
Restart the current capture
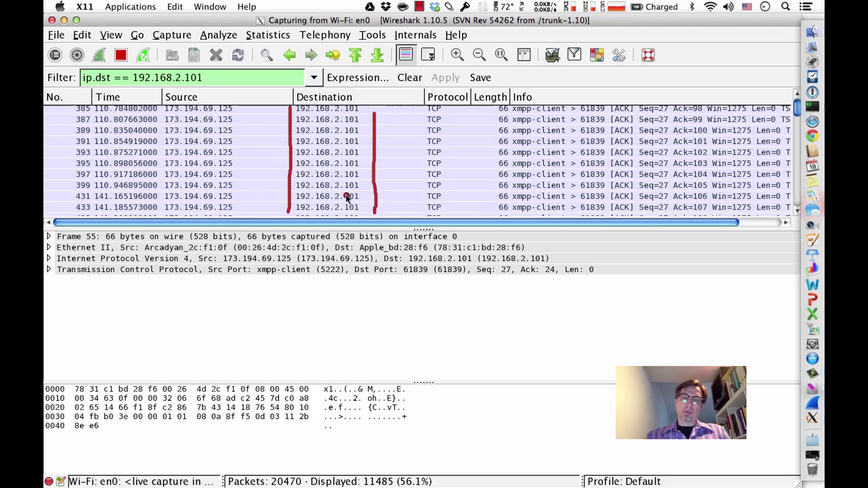coord(143,55)
